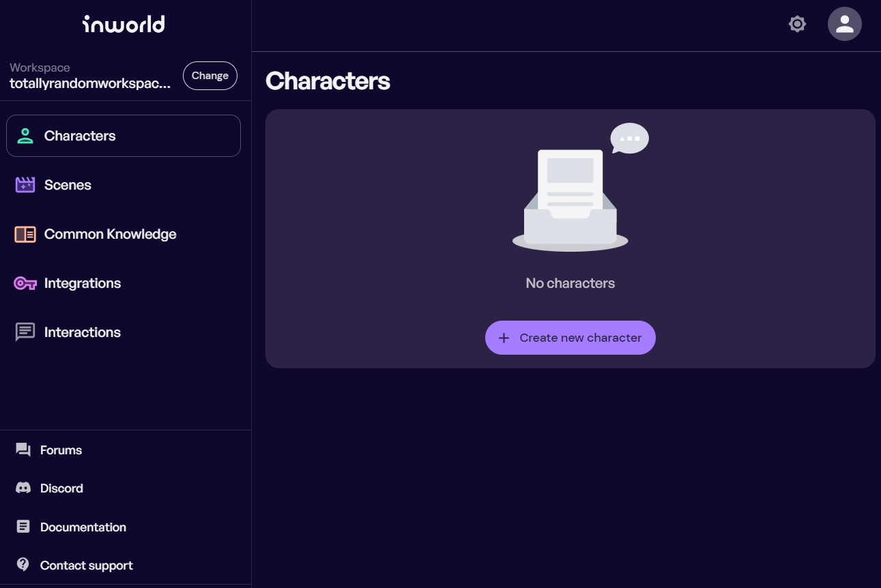Click the workspace name text
Image resolution: width=881 pixels, height=588 pixels.
[x=90, y=84]
